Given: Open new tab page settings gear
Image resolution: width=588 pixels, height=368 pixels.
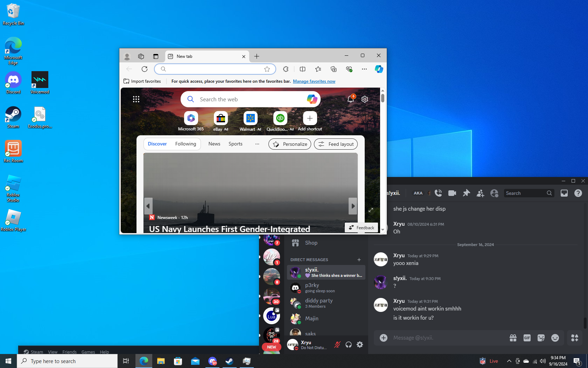Looking at the screenshot, I should [x=365, y=99].
